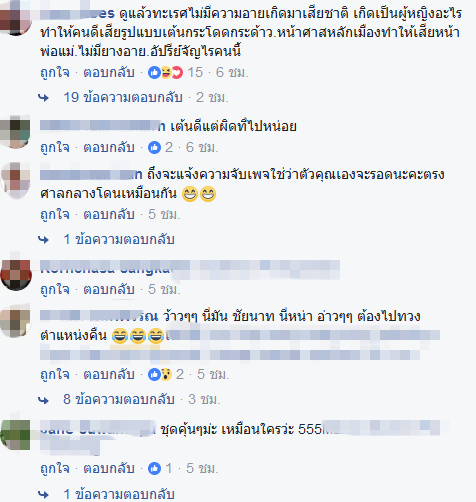Toggle ถูกใจ on the ชุดคุ้นๆ comment
The width and height of the screenshot is (476, 502).
tap(55, 468)
